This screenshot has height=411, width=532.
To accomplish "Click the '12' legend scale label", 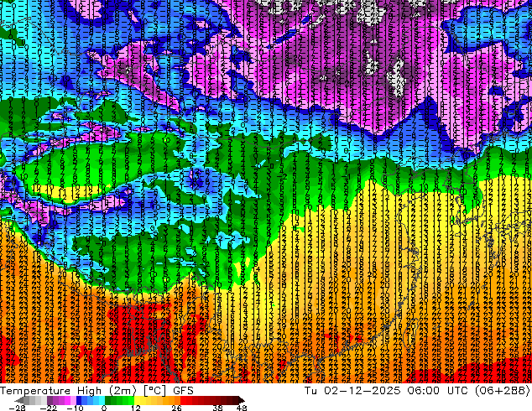I will pyautogui.click(x=136, y=408).
